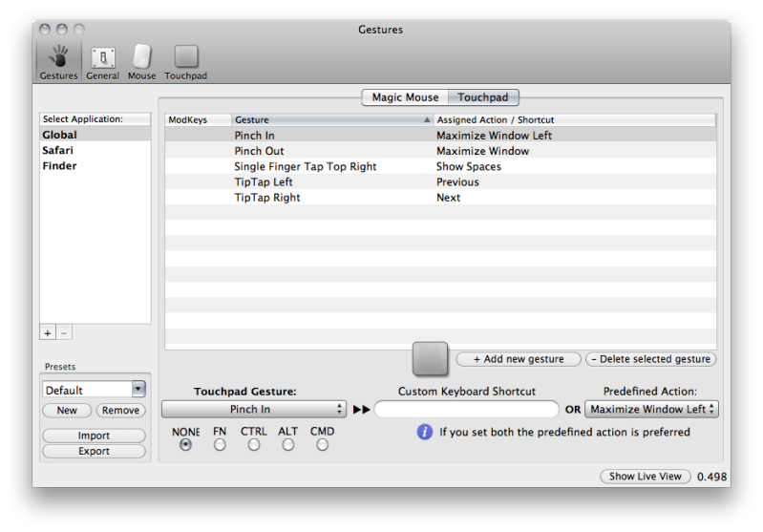
Task: Click Add new gesture button
Action: (519, 359)
